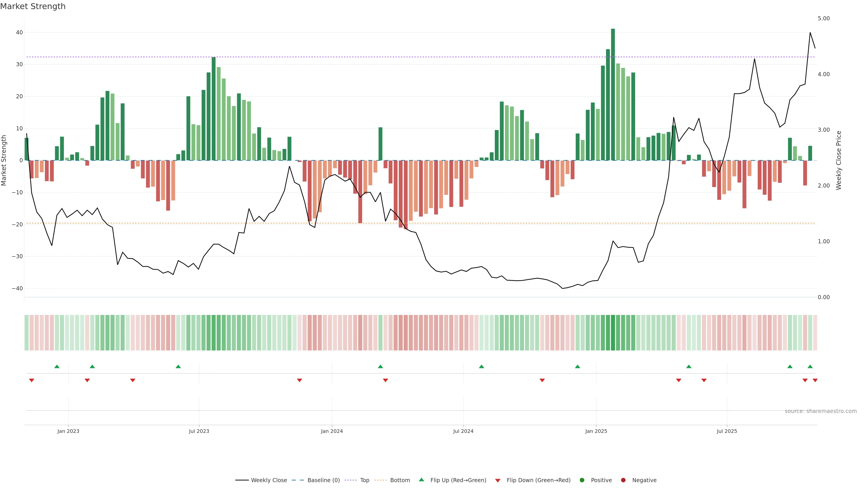
Task: Click the leftmost green flip-up triangle marker
Action: coord(57,366)
